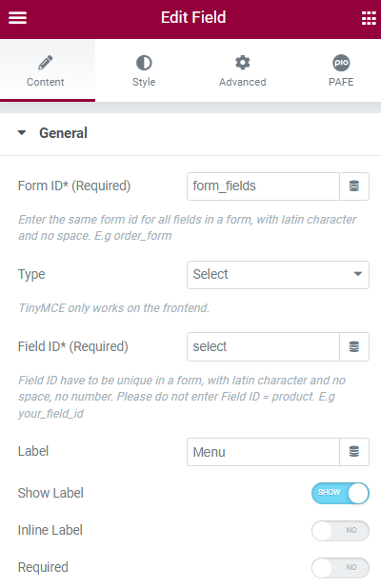Viewport: 381px width, 588px height.
Task: Switch to the Advanced tab
Action: coord(243,70)
